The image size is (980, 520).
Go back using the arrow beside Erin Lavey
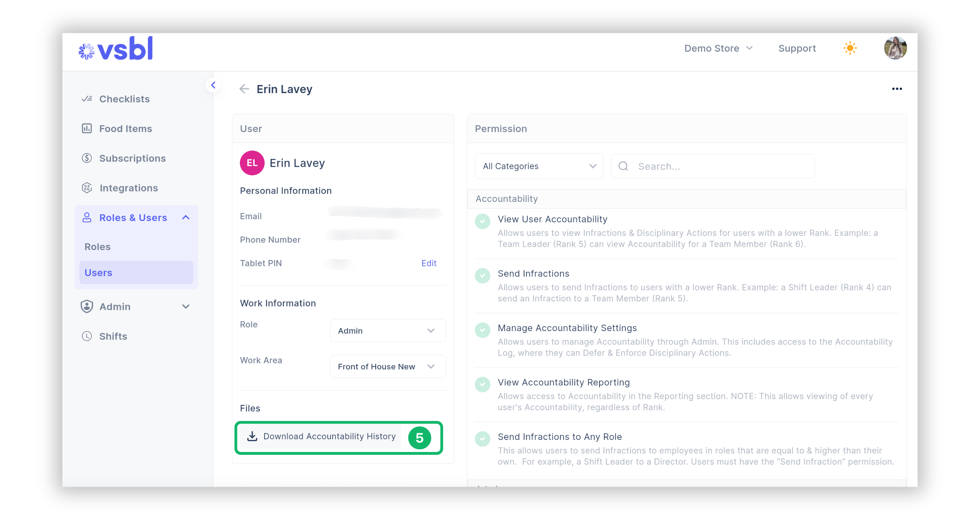coord(244,89)
